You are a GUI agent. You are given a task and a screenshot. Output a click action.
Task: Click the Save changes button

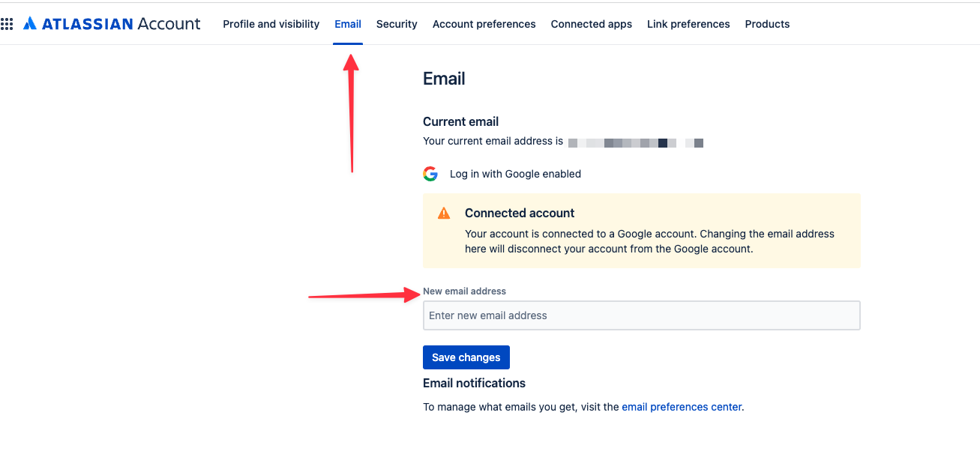[x=466, y=357]
